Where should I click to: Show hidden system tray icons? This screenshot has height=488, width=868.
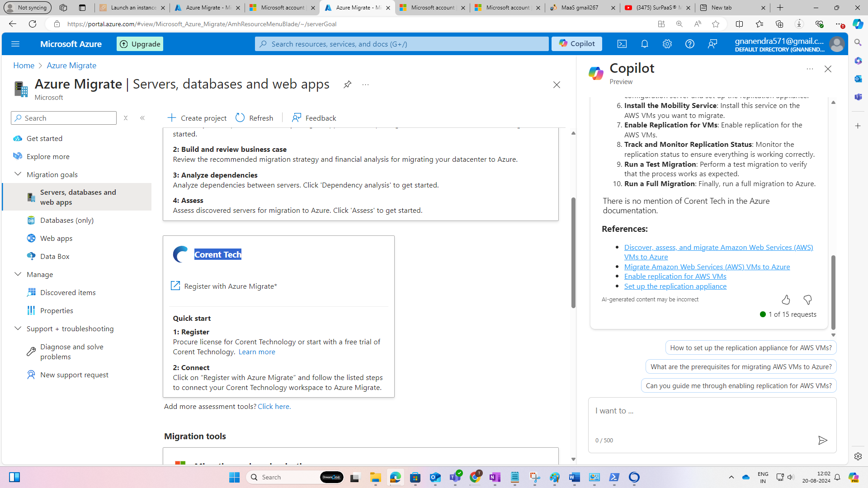tap(731, 477)
